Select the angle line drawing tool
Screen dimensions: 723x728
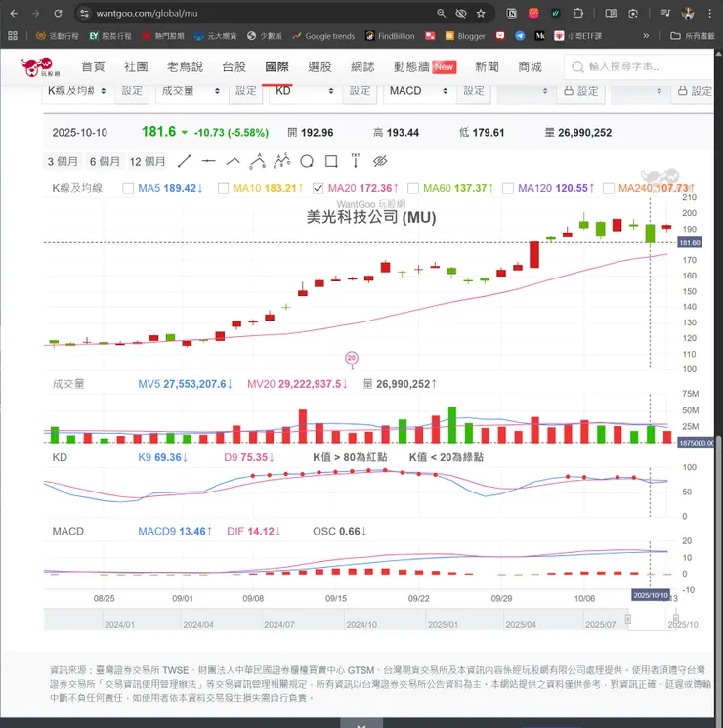click(x=234, y=161)
